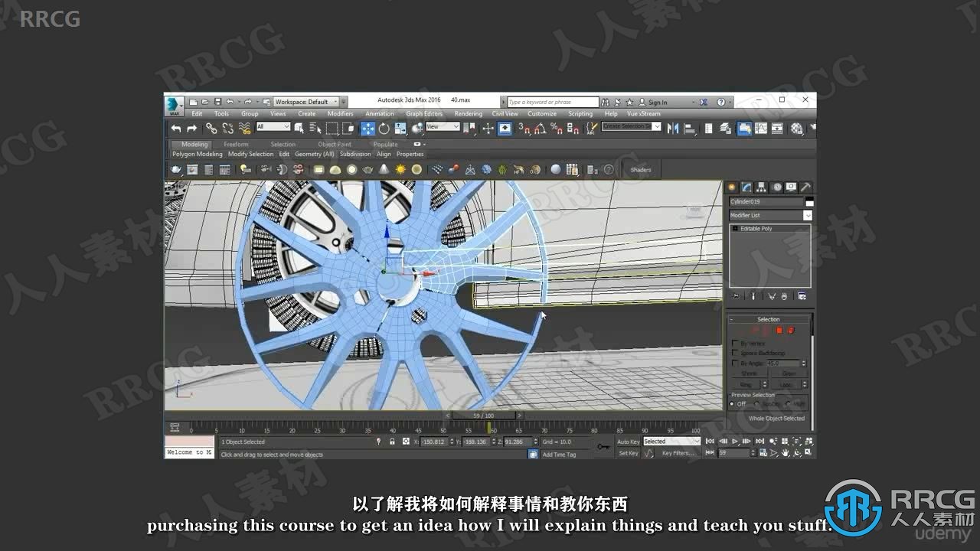Click Play Animation button

pyautogui.click(x=735, y=442)
